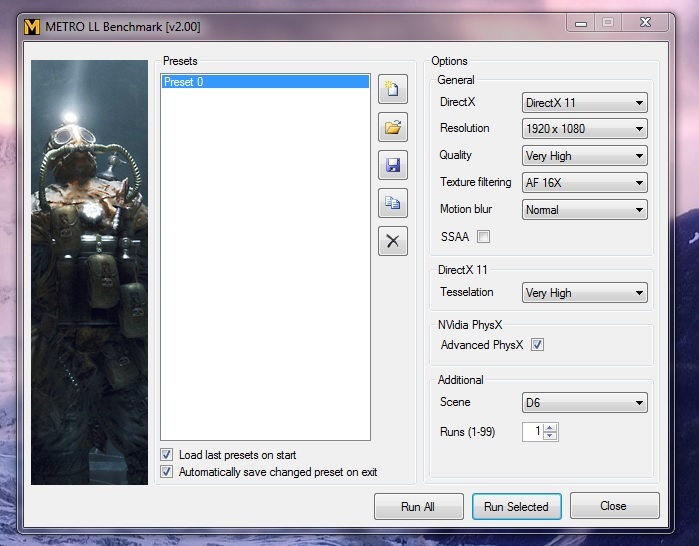The width and height of the screenshot is (699, 546).
Task: Open the Texture filtering dropdown
Action: [x=585, y=183]
